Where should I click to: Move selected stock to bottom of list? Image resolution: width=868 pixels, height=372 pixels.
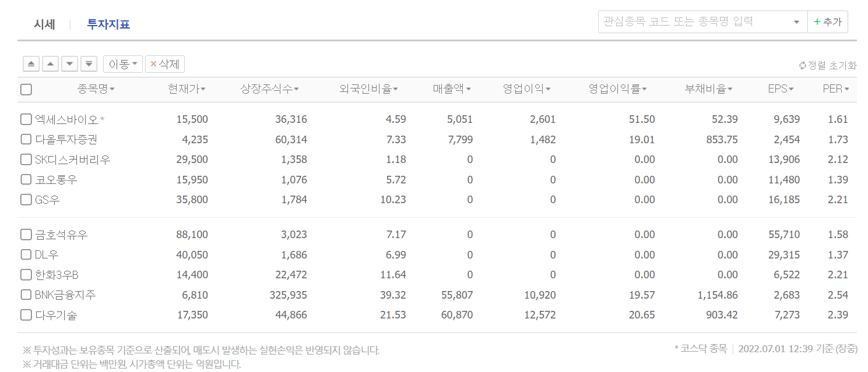[x=89, y=63]
